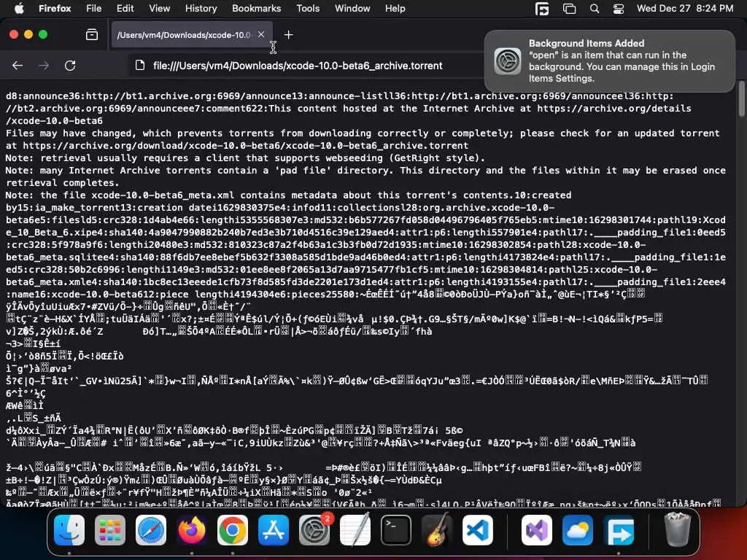Open the View menu
This screenshot has height=560, width=747.
point(159,8)
